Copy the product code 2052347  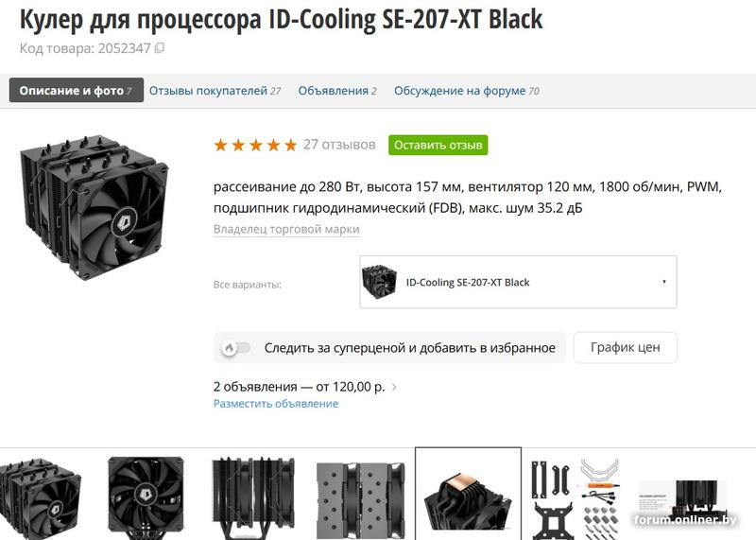pyautogui.click(x=160, y=48)
